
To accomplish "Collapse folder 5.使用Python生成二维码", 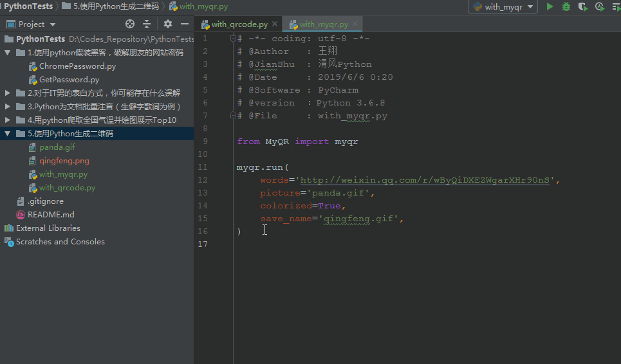I will point(8,134).
